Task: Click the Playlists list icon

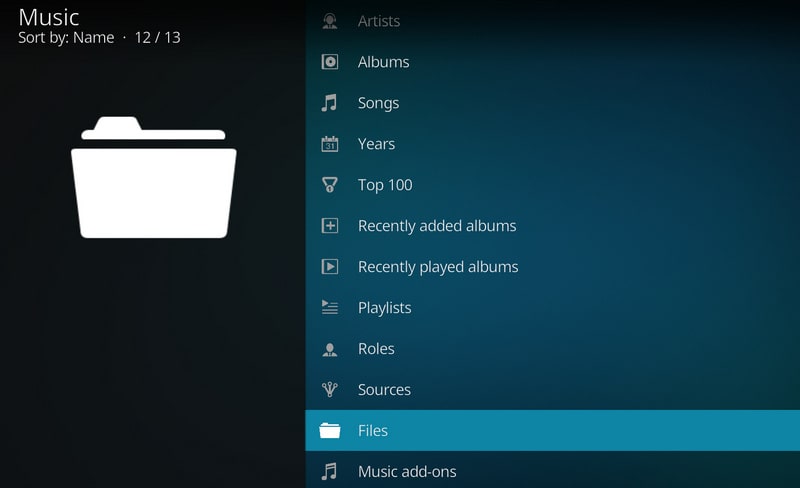Action: [x=330, y=307]
